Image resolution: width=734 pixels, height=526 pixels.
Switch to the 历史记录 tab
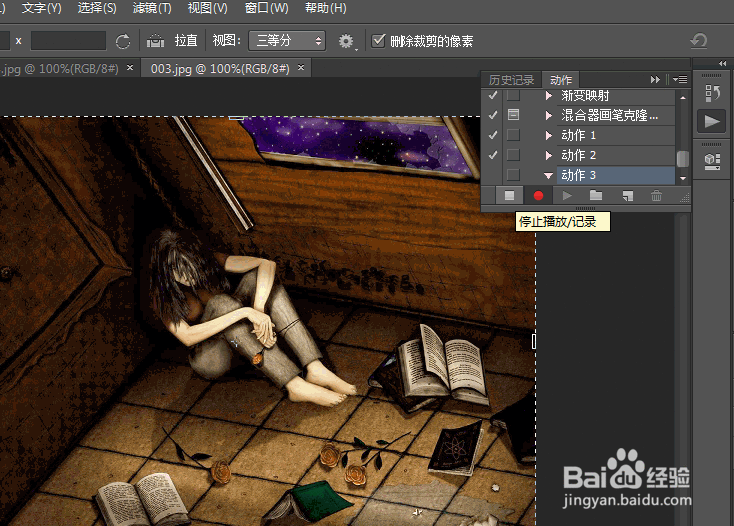(511, 80)
